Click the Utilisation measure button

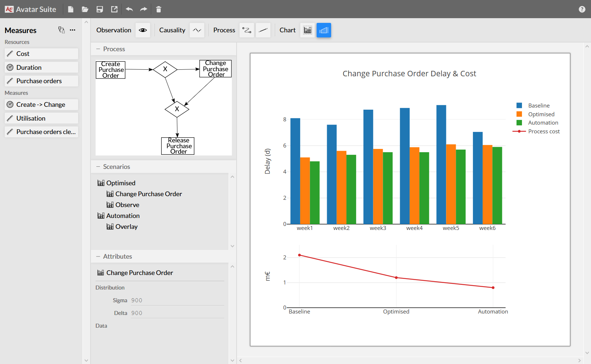point(41,118)
